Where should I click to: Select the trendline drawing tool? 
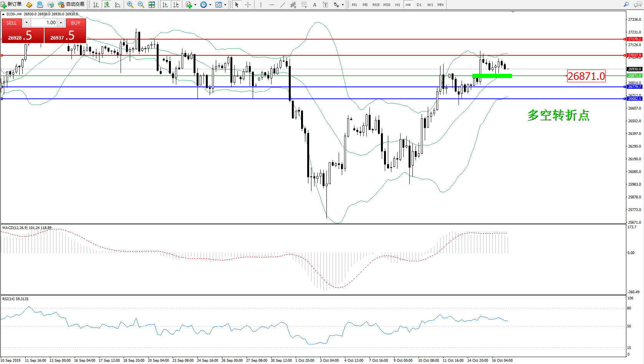tap(283, 5)
